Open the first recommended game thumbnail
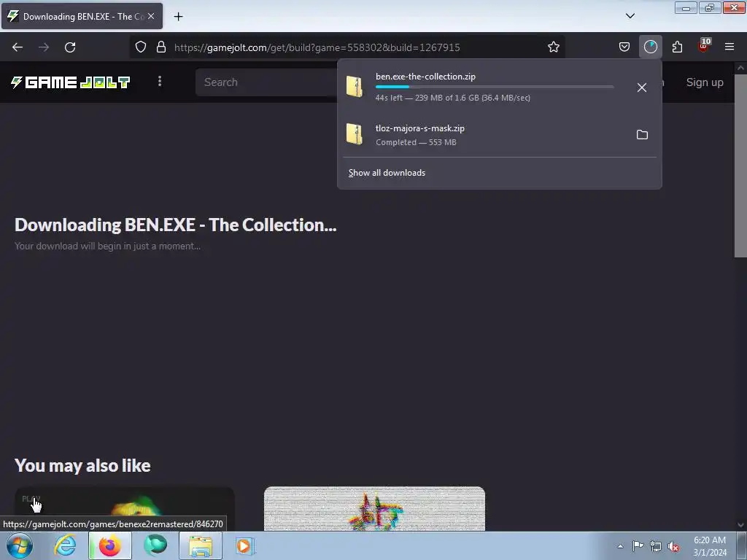The width and height of the screenshot is (747, 560). pos(124,508)
